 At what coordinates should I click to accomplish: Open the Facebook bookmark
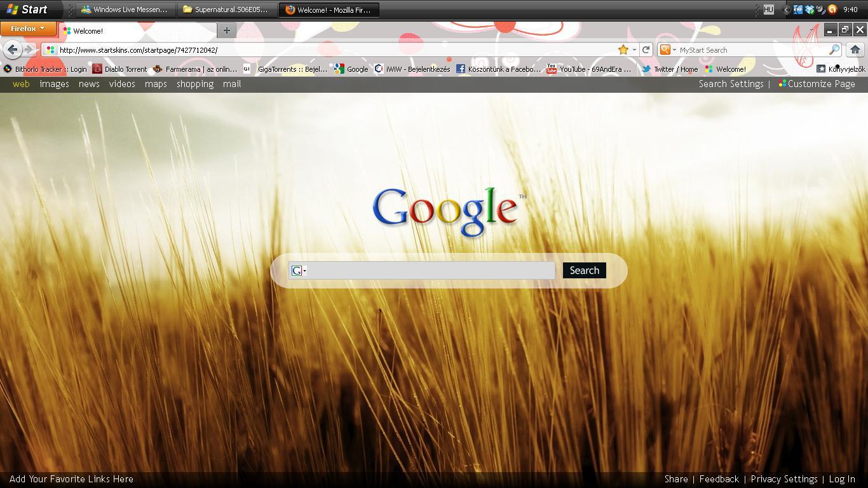499,69
